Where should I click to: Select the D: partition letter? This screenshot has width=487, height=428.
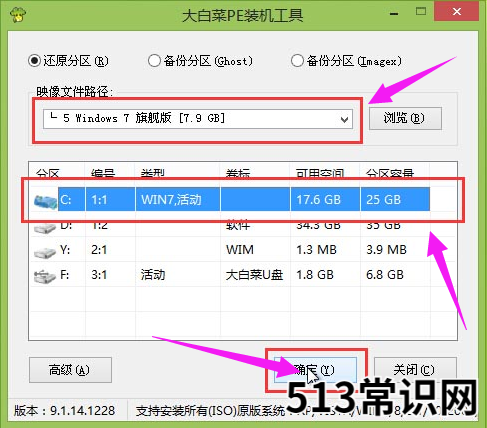tap(66, 226)
